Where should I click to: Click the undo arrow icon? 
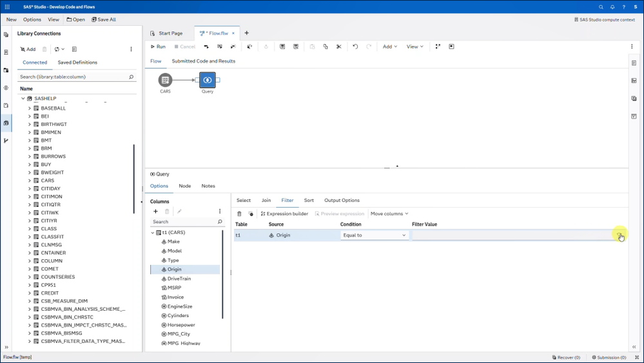[x=355, y=46]
